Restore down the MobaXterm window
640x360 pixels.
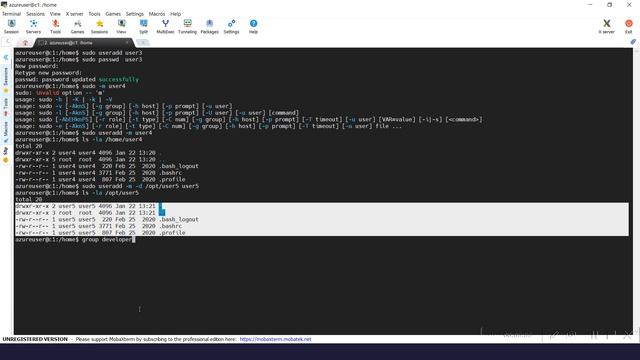click(609, 5)
